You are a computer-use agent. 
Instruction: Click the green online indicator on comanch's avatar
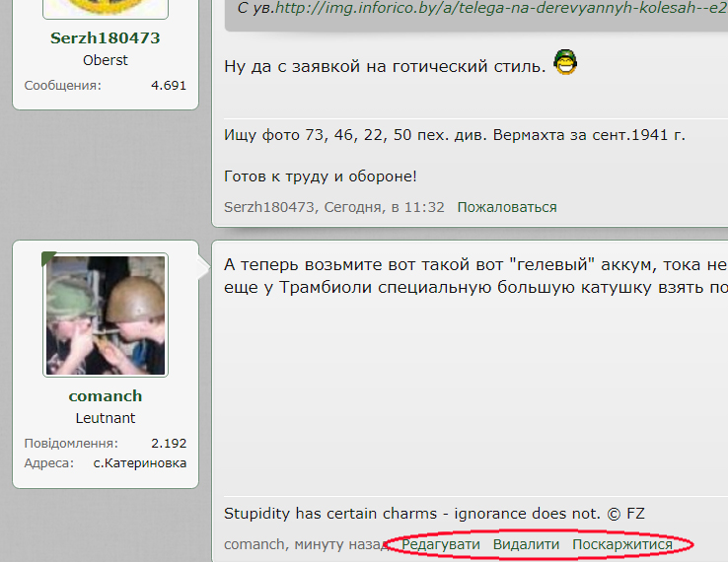tap(47, 258)
